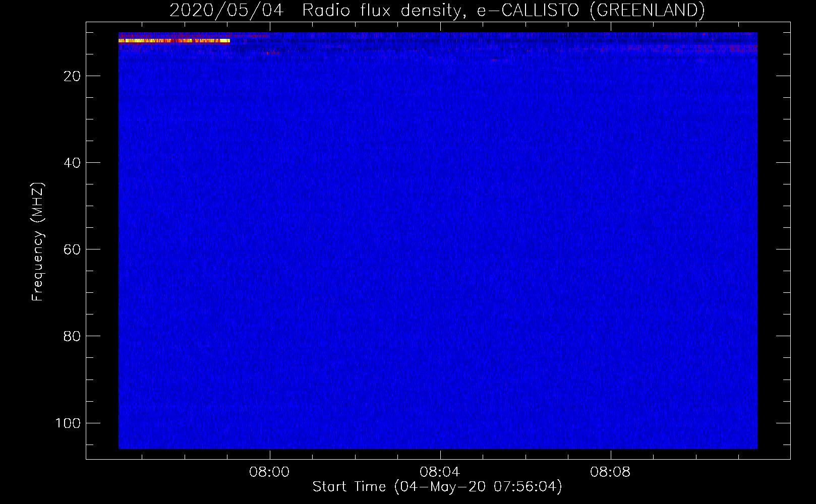Select the 08:00 time tick label

click(x=269, y=472)
